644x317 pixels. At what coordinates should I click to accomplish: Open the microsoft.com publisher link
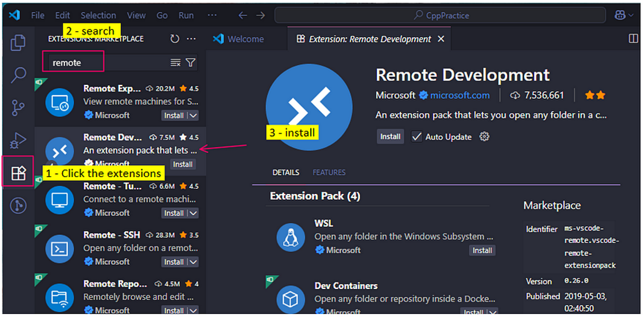pos(460,96)
